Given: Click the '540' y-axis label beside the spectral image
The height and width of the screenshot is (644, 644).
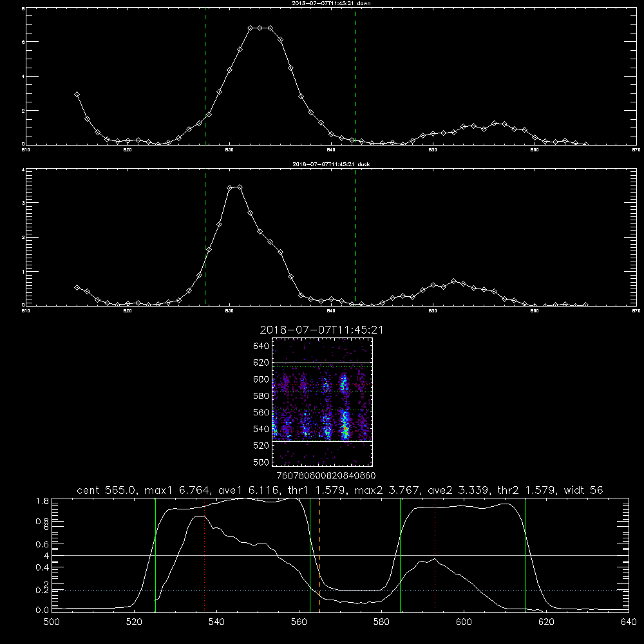Looking at the screenshot, I should tap(261, 429).
